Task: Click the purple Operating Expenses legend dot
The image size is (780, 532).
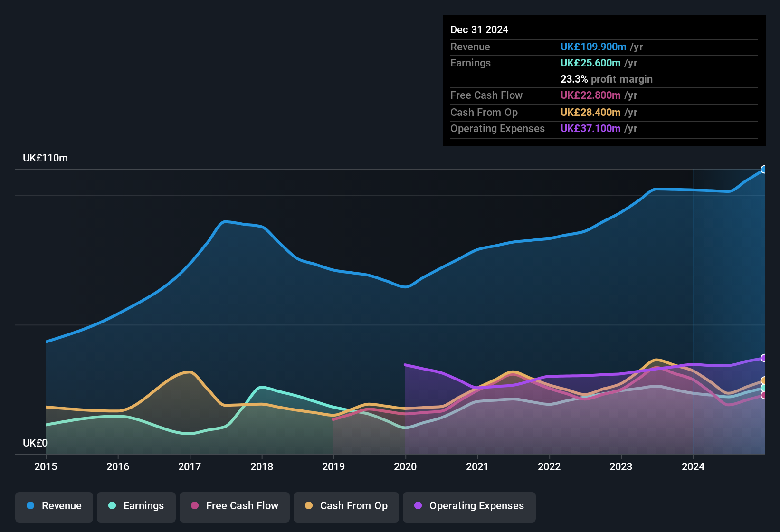Action: (x=418, y=505)
